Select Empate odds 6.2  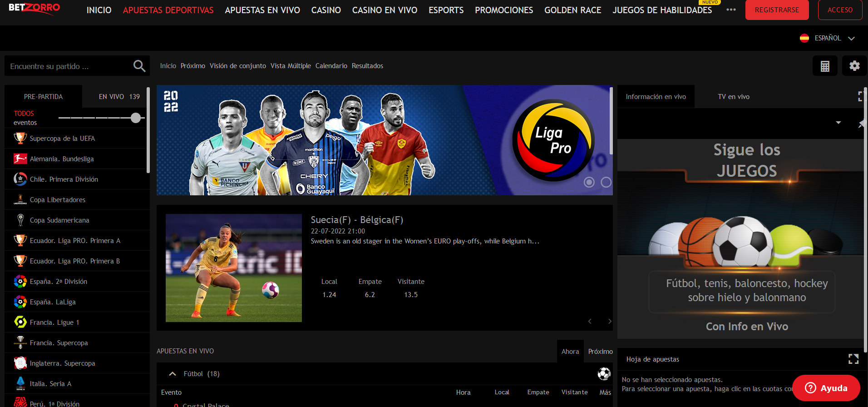point(370,295)
